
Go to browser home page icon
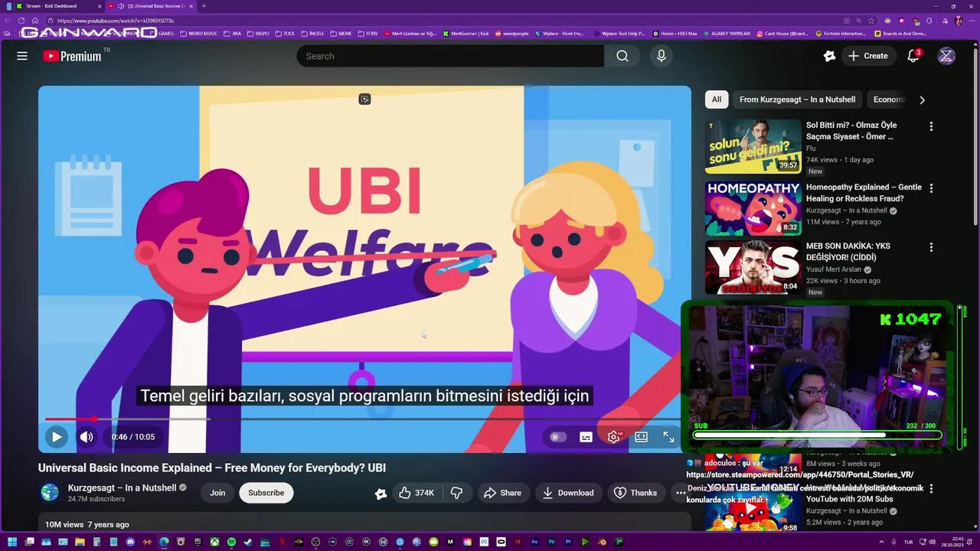tap(35, 21)
